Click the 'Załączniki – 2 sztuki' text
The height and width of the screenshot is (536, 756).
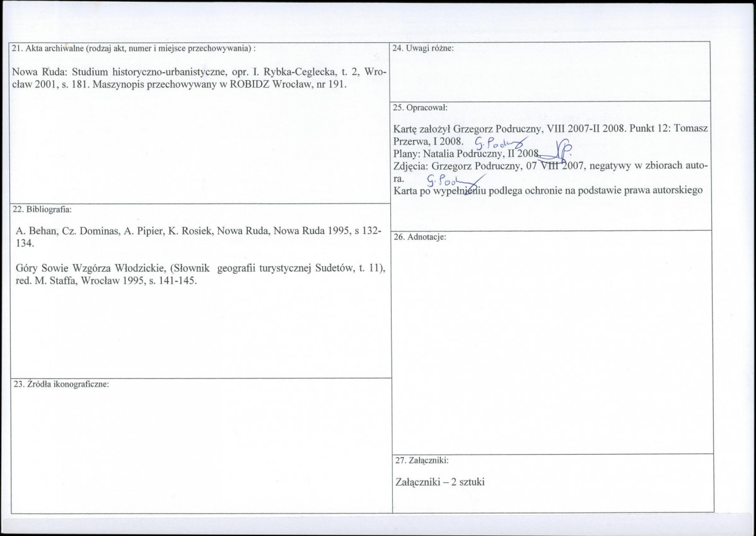coord(439,482)
